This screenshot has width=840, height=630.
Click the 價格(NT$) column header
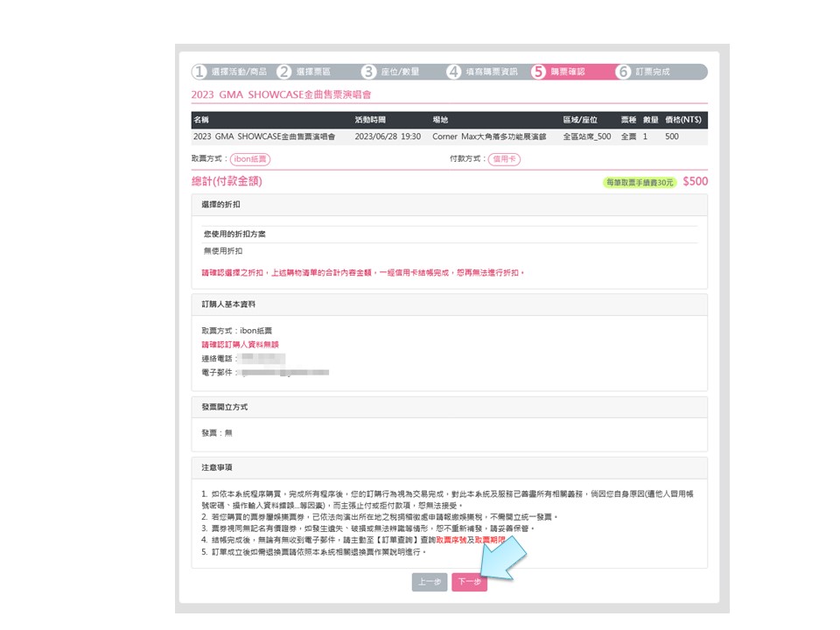[683, 120]
